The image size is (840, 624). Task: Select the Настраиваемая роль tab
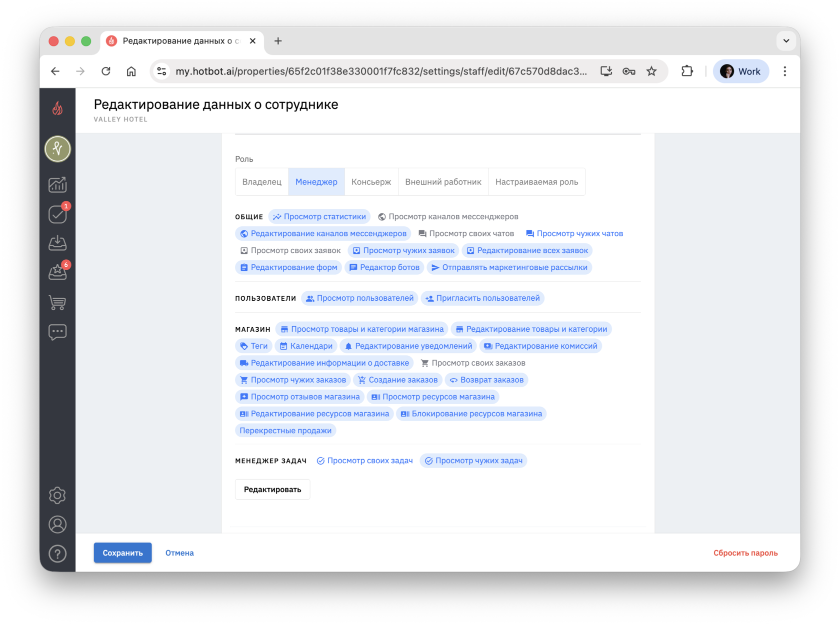[536, 182]
